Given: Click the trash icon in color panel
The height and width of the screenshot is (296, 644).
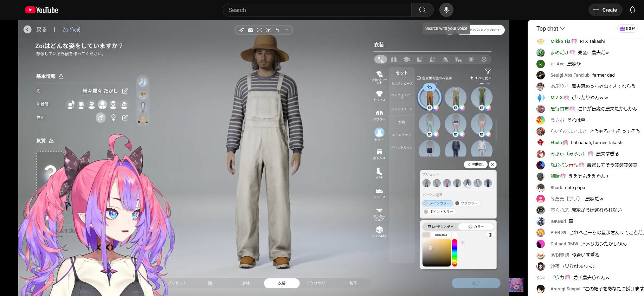Looking at the screenshot, I should [490, 235].
